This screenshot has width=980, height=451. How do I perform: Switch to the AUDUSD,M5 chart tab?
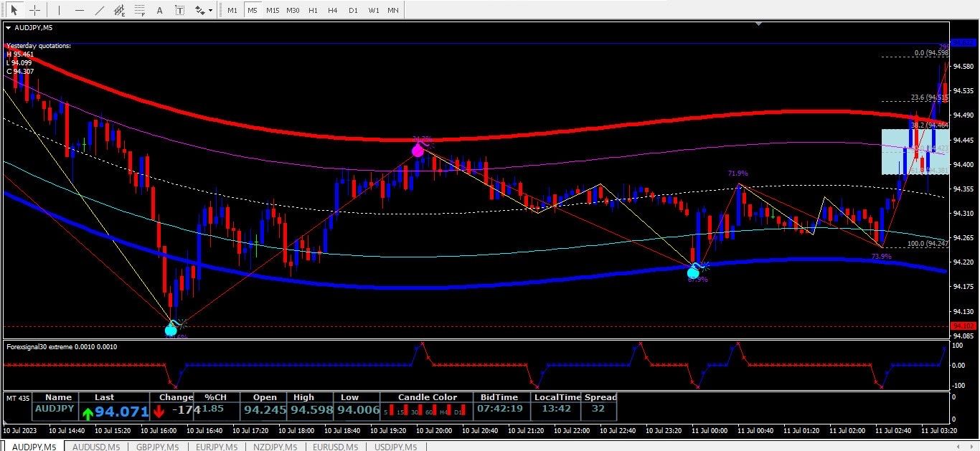pos(96,446)
